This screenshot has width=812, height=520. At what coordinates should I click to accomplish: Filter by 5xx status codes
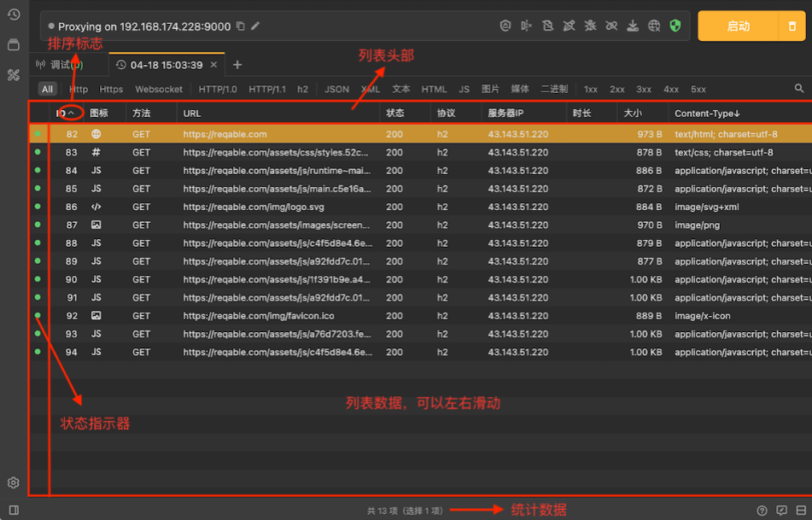point(698,89)
